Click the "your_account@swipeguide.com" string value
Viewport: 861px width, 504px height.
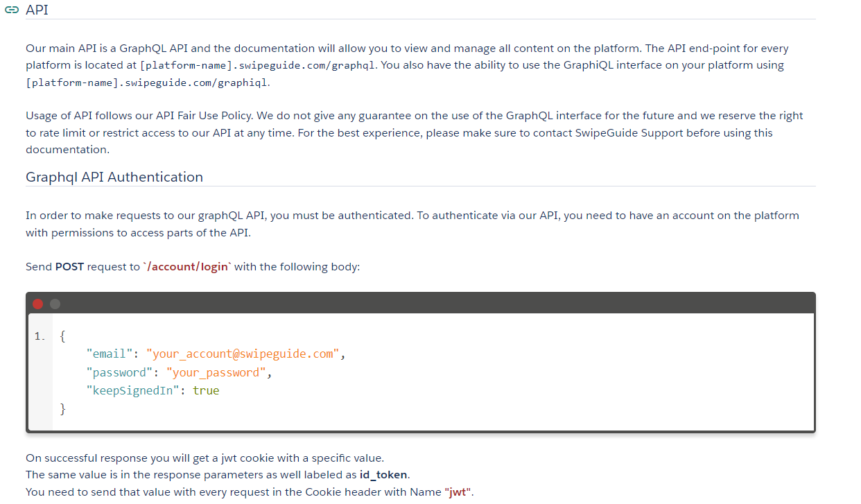coord(243,354)
